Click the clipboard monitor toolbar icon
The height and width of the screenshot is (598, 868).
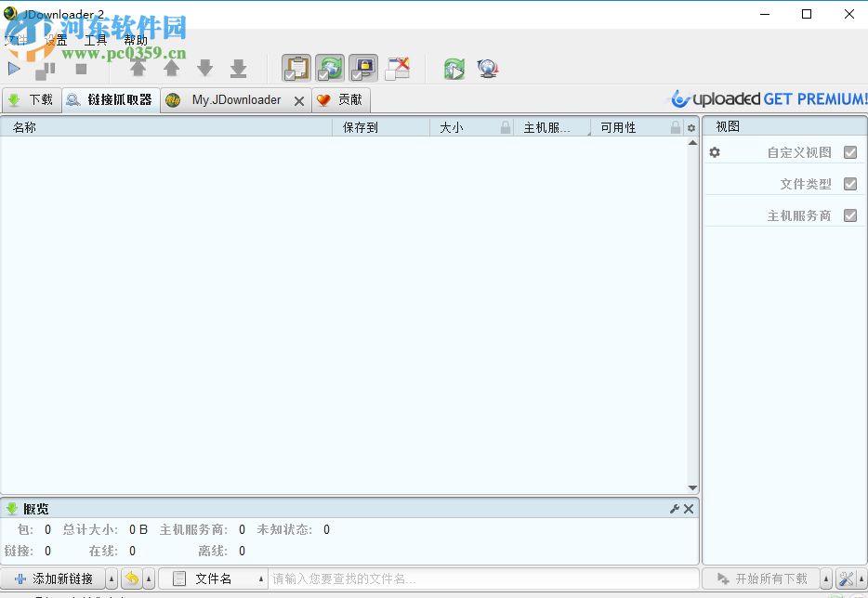(296, 67)
